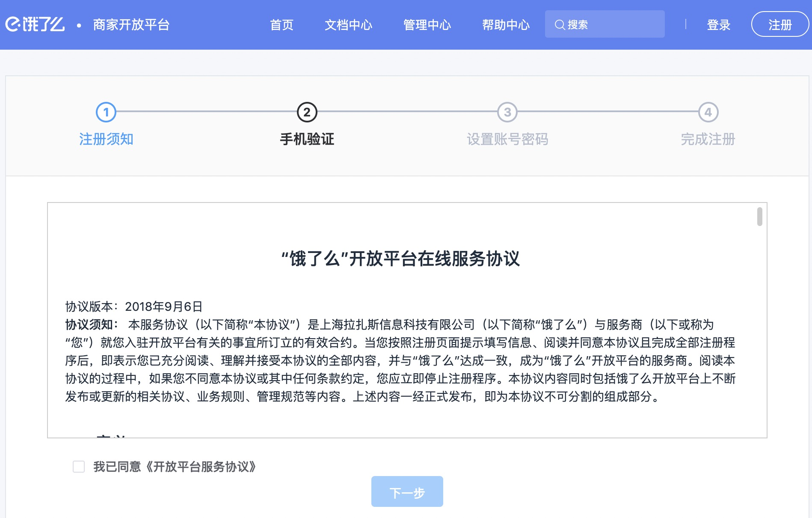The width and height of the screenshot is (812, 518).
Task: Click into the 搜索 input field
Action: pyautogui.click(x=605, y=24)
